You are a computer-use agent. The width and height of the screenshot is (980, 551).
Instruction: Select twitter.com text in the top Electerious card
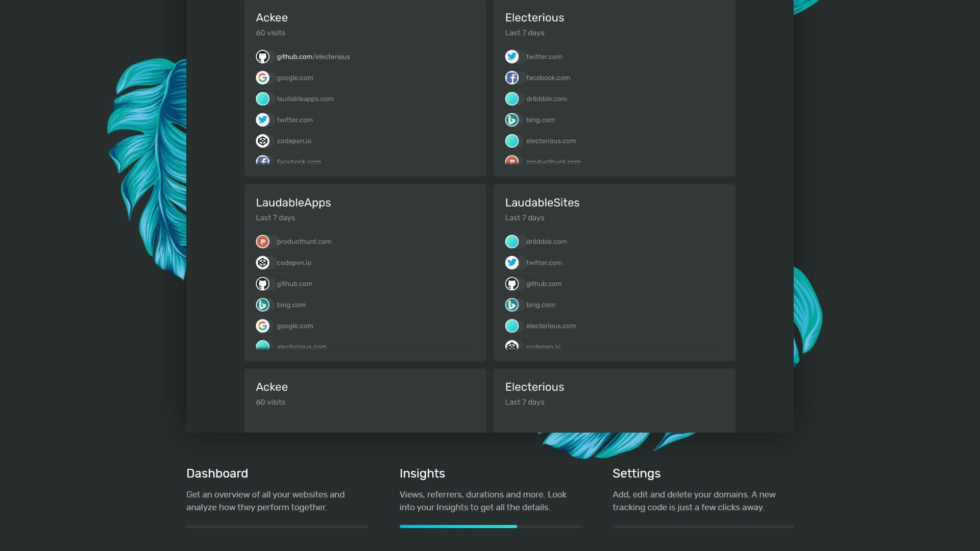[544, 57]
